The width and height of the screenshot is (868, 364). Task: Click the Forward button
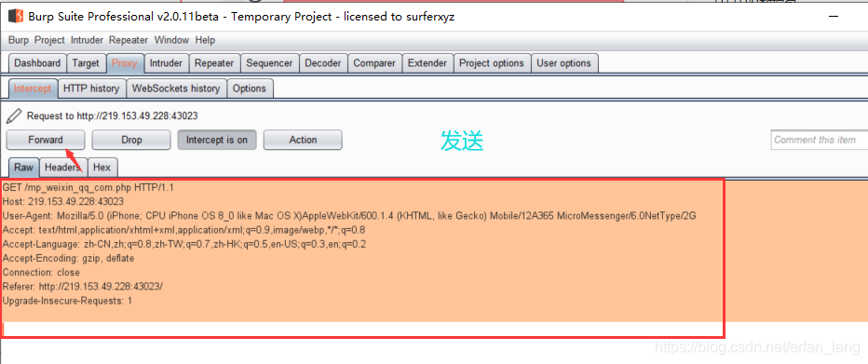[46, 140]
